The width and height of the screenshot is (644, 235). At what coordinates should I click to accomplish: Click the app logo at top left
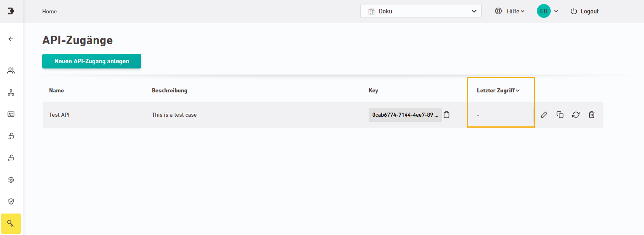(x=11, y=11)
